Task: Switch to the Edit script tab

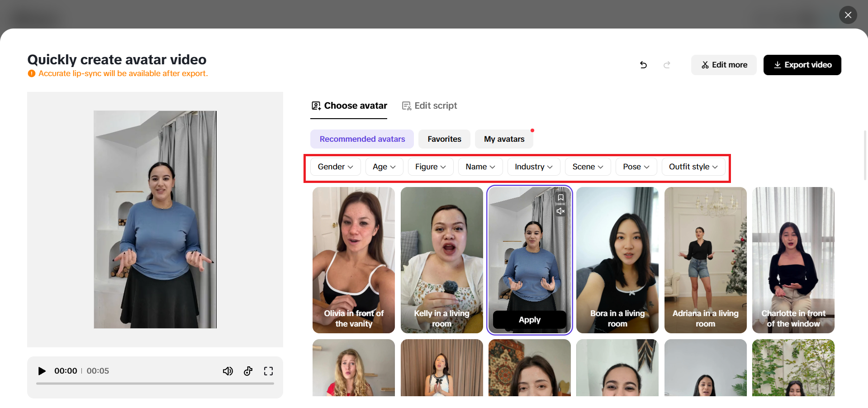Action: pos(429,106)
